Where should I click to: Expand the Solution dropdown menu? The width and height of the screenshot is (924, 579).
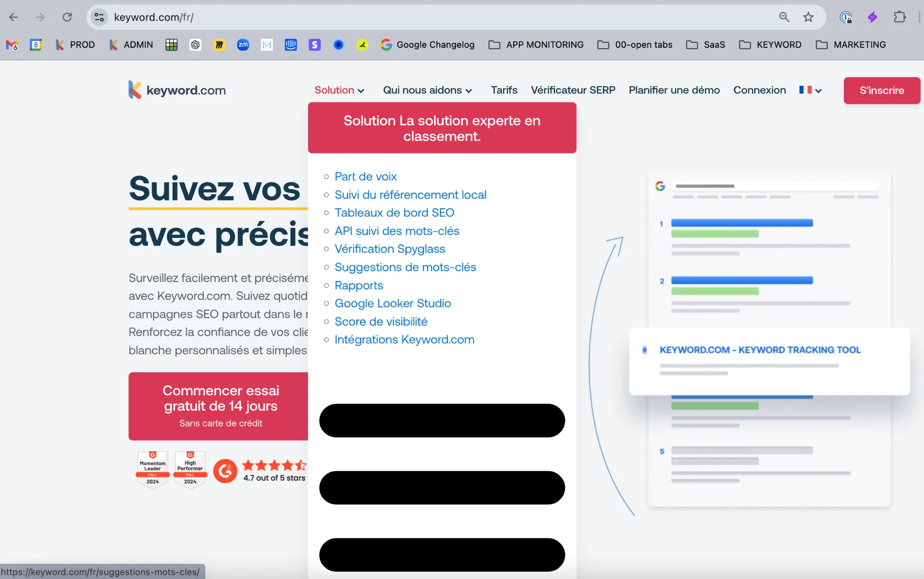click(339, 90)
